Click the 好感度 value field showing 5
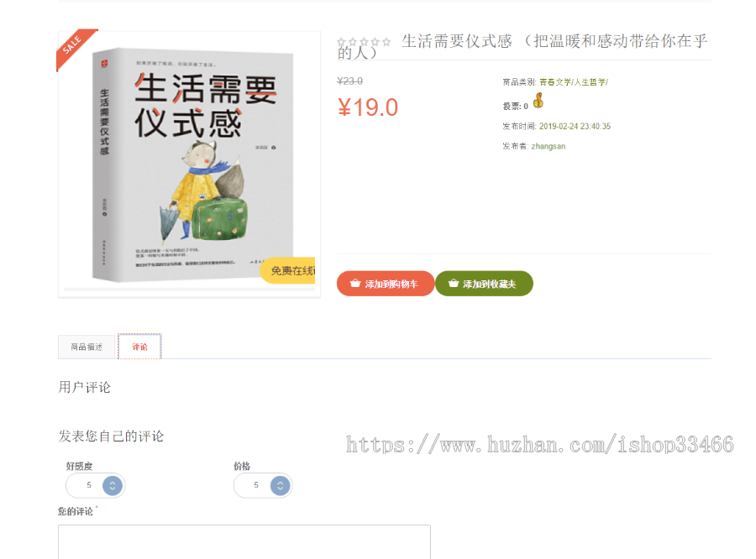Viewport: 756px width, 559px height. coord(95,485)
